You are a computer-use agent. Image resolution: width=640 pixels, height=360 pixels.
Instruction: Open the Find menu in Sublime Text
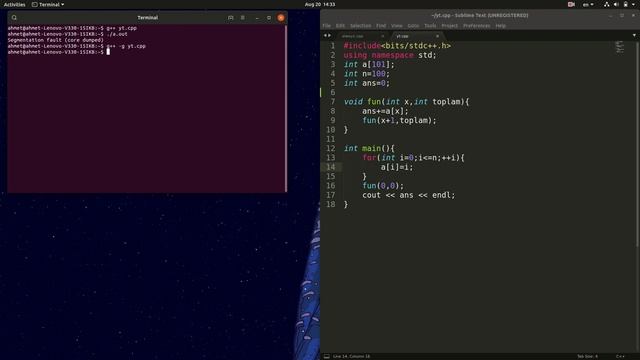pos(381,26)
